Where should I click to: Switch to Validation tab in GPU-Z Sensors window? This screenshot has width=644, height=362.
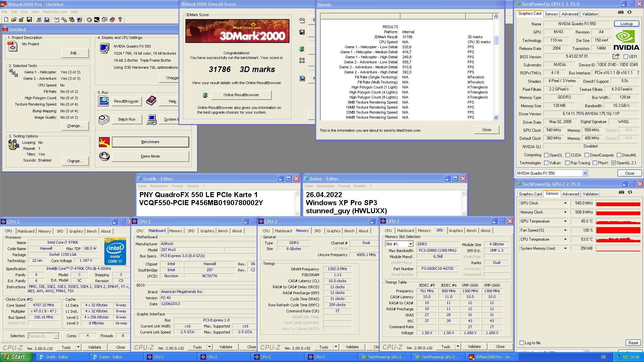click(x=590, y=194)
